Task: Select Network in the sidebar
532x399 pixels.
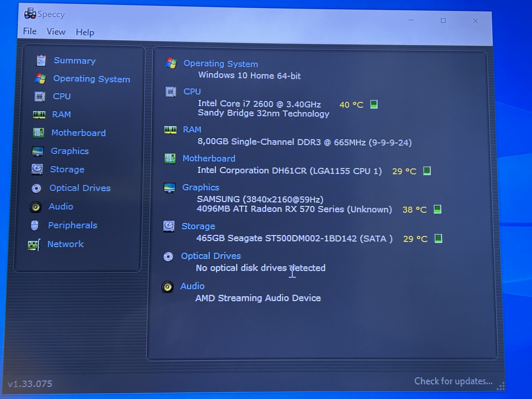Action: coord(66,244)
